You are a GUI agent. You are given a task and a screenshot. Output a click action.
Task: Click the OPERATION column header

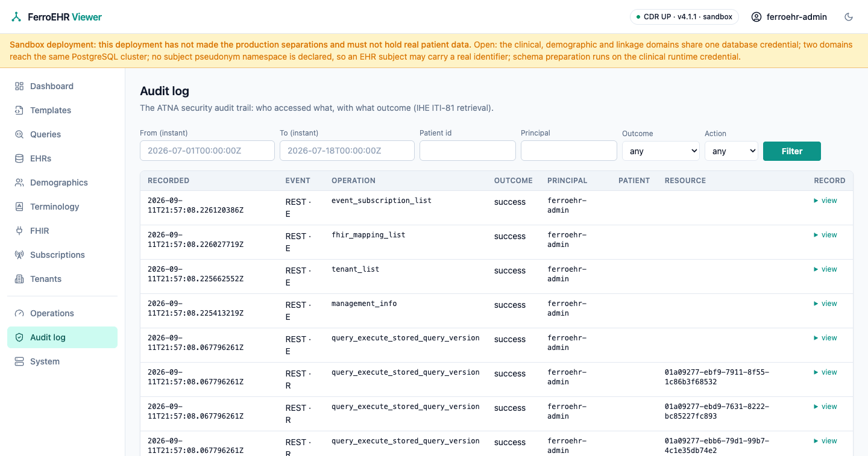pyautogui.click(x=354, y=181)
